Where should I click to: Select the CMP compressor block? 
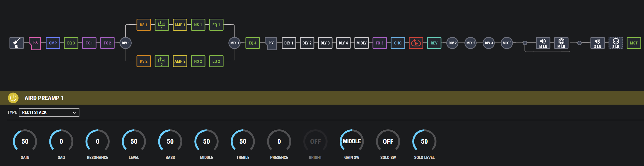[x=53, y=43]
